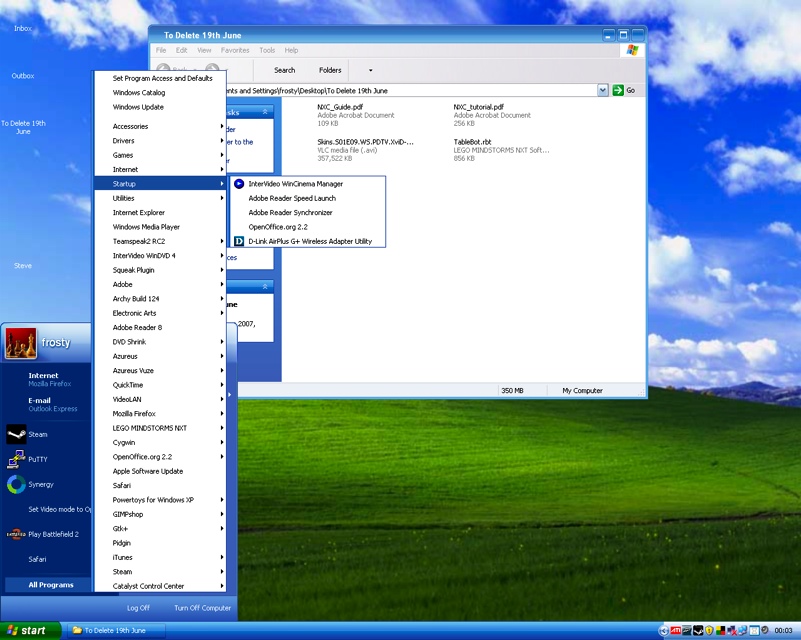Click the Folders toolbar button
The image size is (801, 640).
pos(330,70)
